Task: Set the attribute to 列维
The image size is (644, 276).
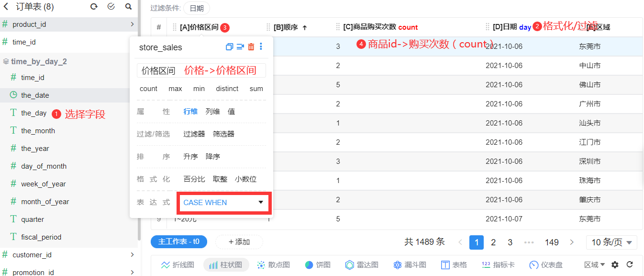Action: pos(212,111)
